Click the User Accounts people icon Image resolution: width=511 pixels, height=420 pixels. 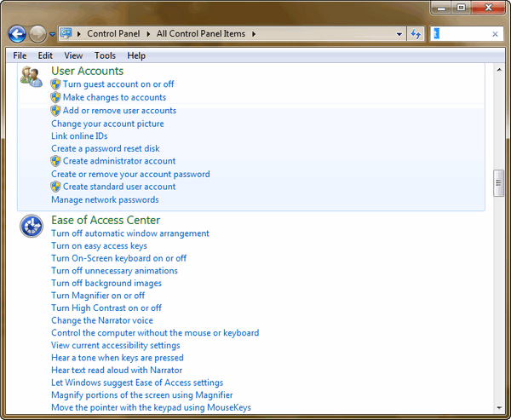[32, 77]
